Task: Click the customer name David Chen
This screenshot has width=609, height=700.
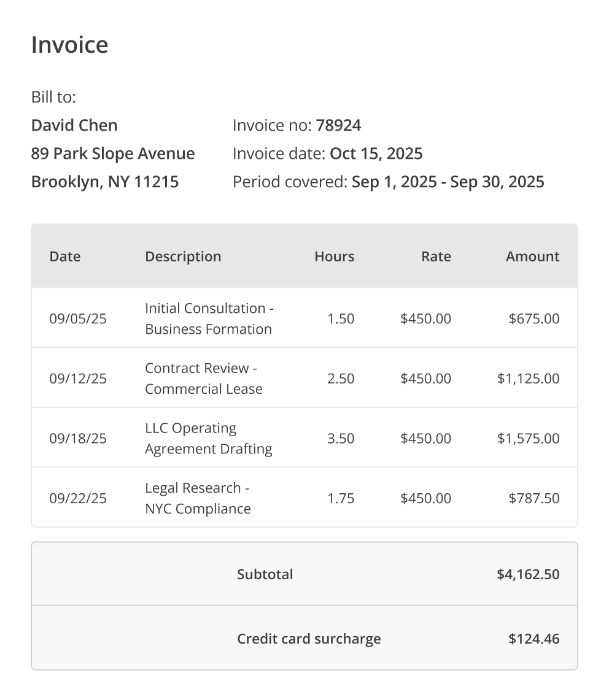Action: (x=74, y=125)
